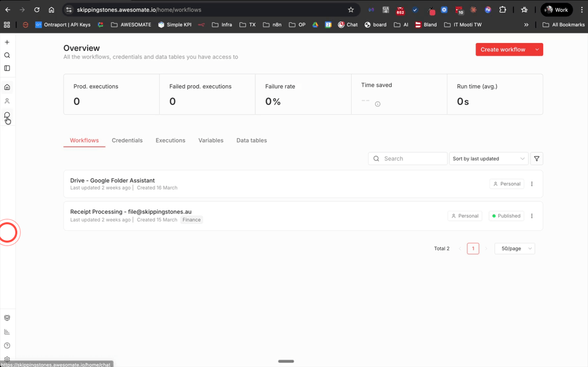Open options menu on Receipt Processing workflow

click(531, 216)
